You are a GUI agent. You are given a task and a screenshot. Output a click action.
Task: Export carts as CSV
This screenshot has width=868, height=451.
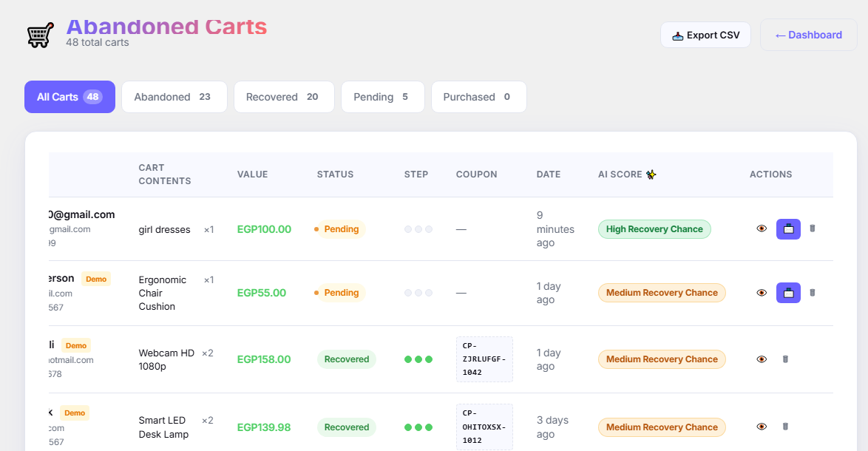coord(706,35)
